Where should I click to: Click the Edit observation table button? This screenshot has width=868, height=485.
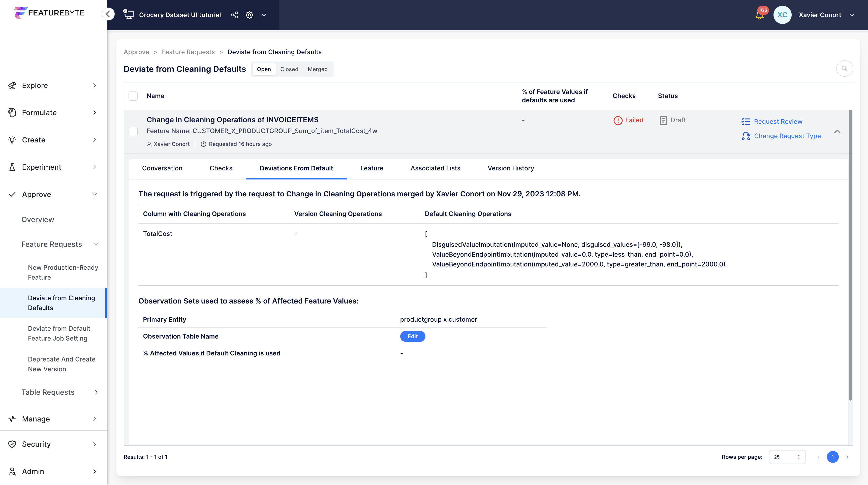click(412, 336)
